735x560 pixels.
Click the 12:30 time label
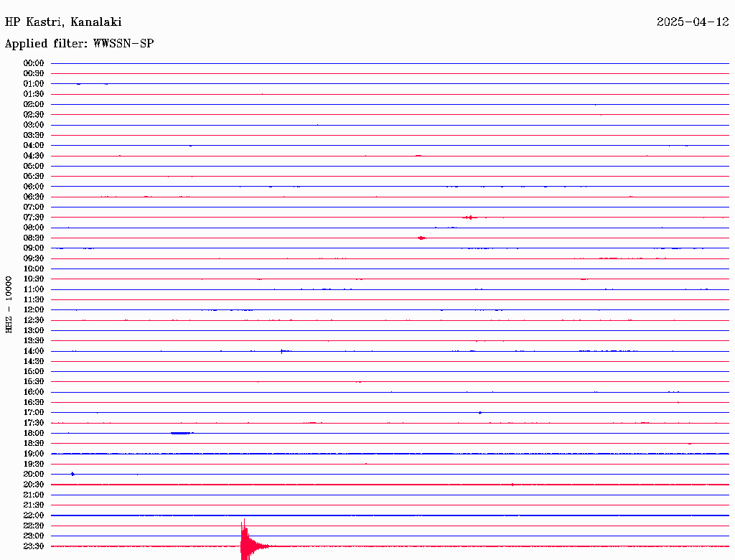pyautogui.click(x=34, y=320)
